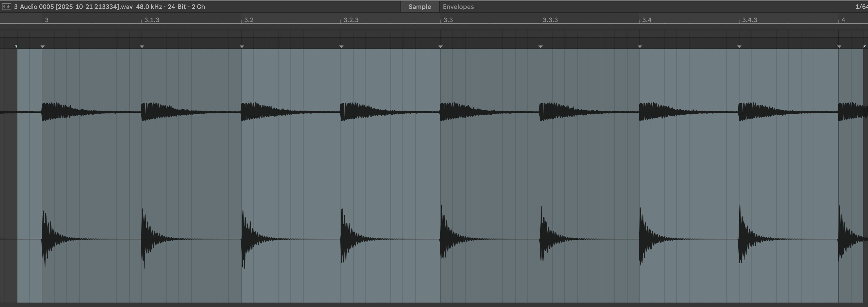This screenshot has height=307, width=868.
Task: Click the audio clip waveform icon beside the filename
Action: (6, 7)
